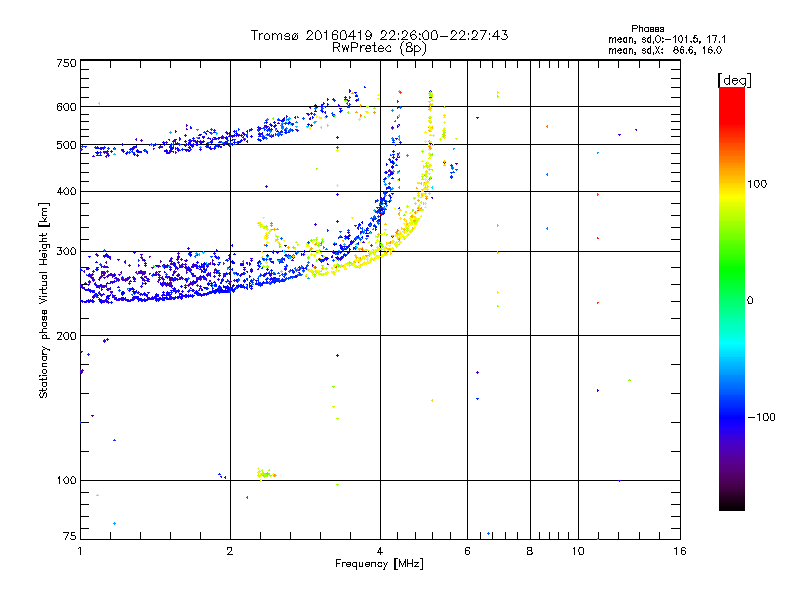This screenshot has height=600, width=800.
Task: Click the "mean, sd,O:-101.5, 17.1" statistics line
Action: coord(667,40)
